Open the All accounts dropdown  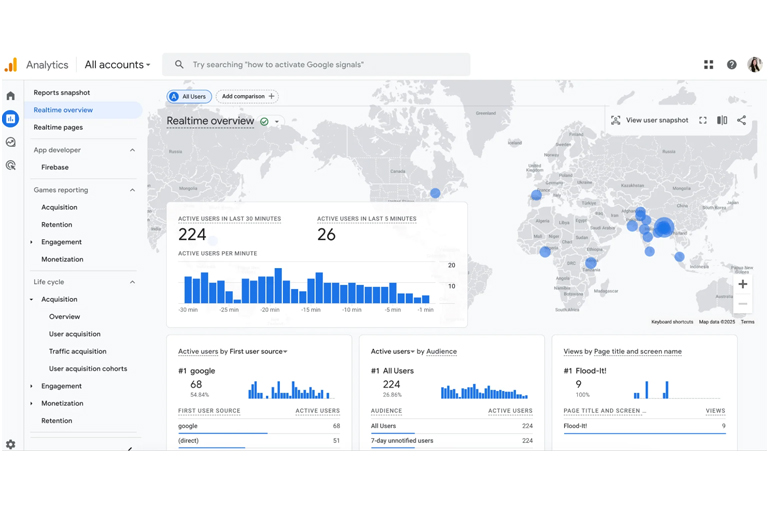(117, 65)
